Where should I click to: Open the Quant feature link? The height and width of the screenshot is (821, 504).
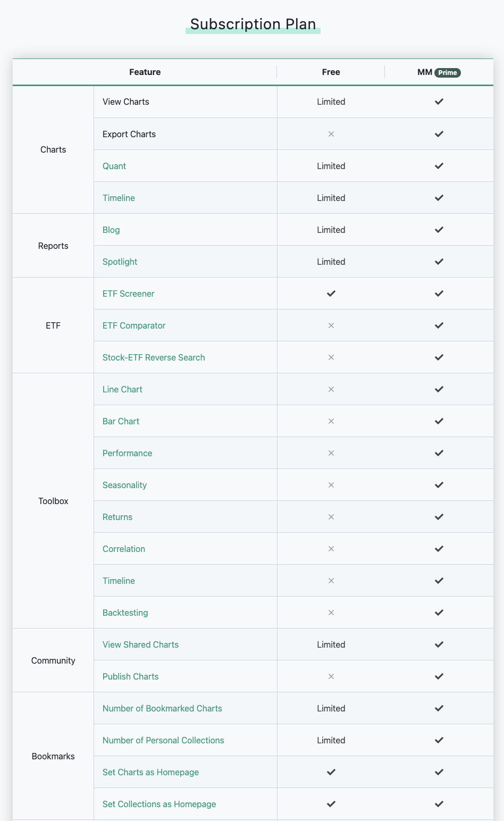coord(114,165)
